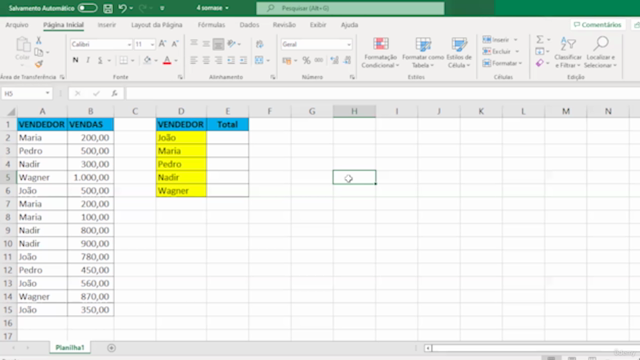640x360 pixels.
Task: Click the increase decimal icon
Action: (334, 60)
